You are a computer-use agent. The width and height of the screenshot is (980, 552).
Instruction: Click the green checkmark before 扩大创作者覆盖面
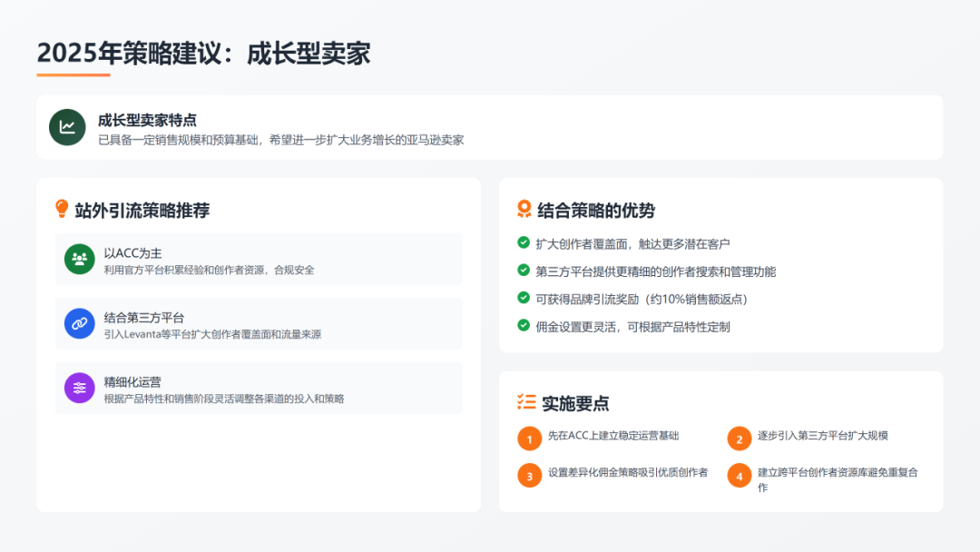click(x=524, y=242)
